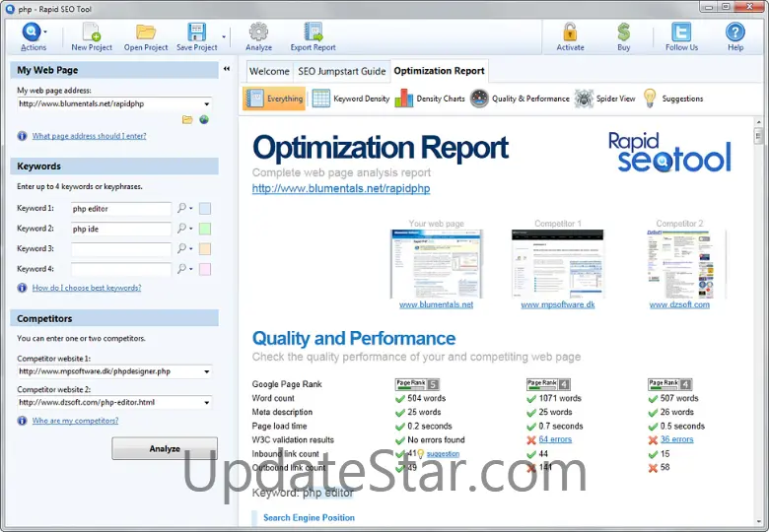The width and height of the screenshot is (769, 532).
Task: Click the Activate padlock icon
Action: coord(570,33)
